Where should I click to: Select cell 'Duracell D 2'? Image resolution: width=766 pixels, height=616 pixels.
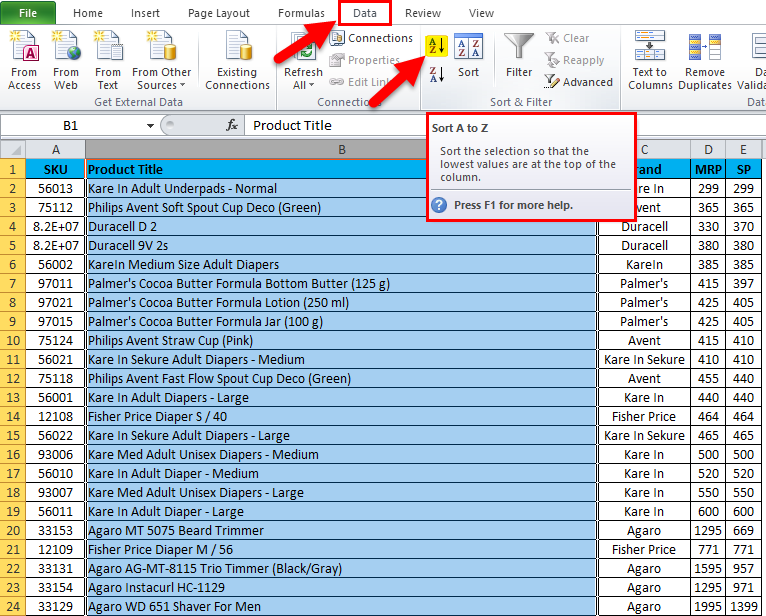pyautogui.click(x=341, y=227)
